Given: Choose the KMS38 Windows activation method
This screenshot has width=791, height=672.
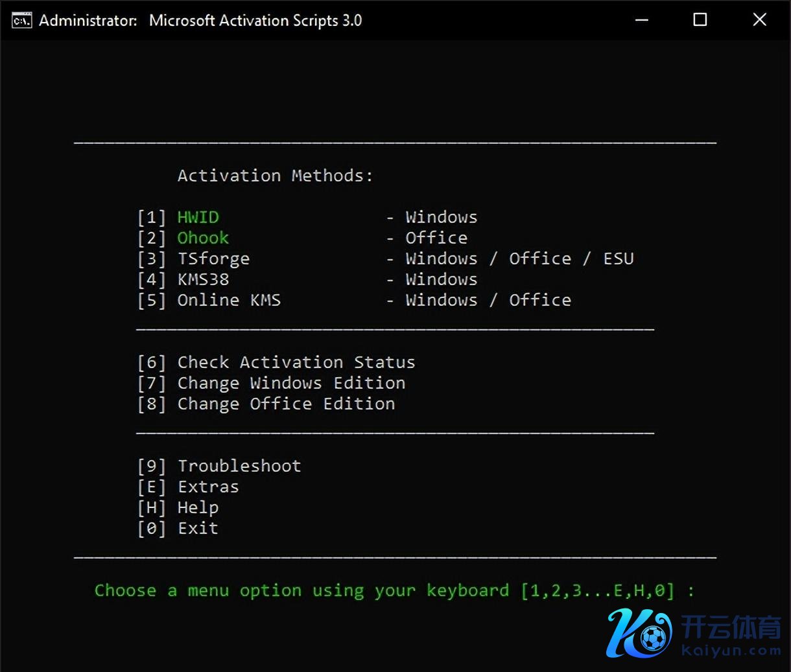Looking at the screenshot, I should click(203, 279).
